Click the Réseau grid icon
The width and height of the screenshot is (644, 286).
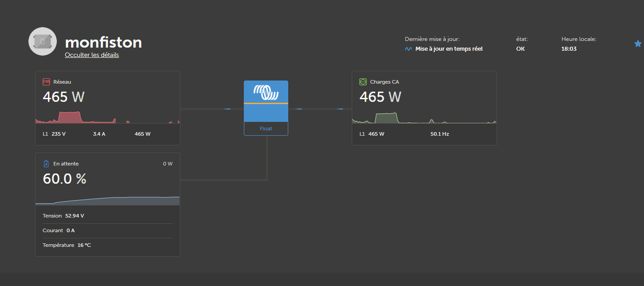[46, 82]
